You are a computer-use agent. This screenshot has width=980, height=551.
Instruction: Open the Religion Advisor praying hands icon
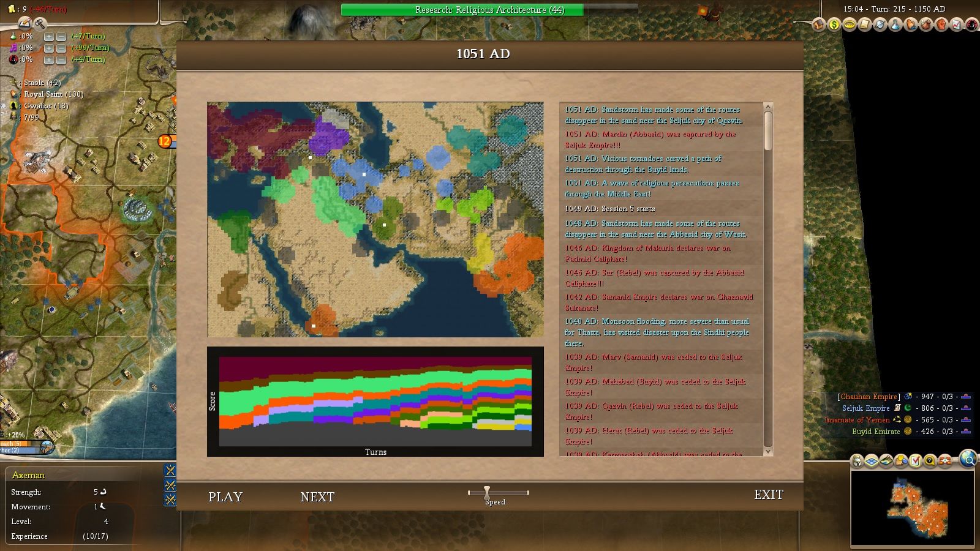pyautogui.click(x=911, y=24)
